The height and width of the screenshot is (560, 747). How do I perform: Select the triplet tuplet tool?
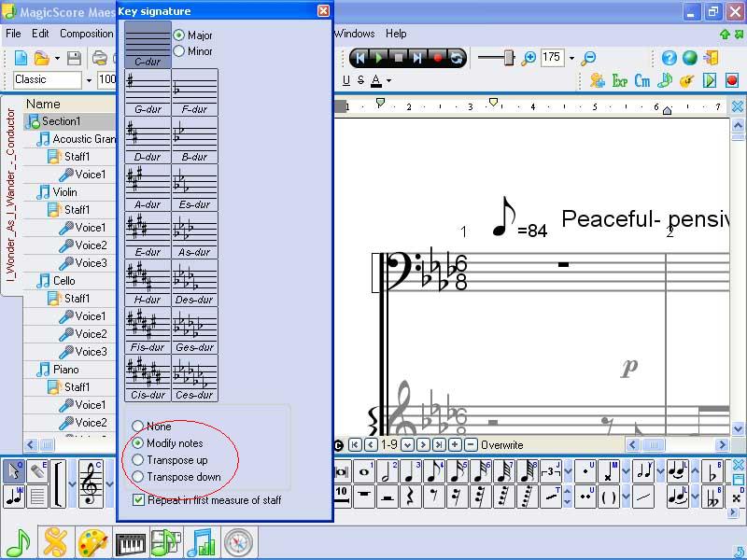[x=551, y=472]
